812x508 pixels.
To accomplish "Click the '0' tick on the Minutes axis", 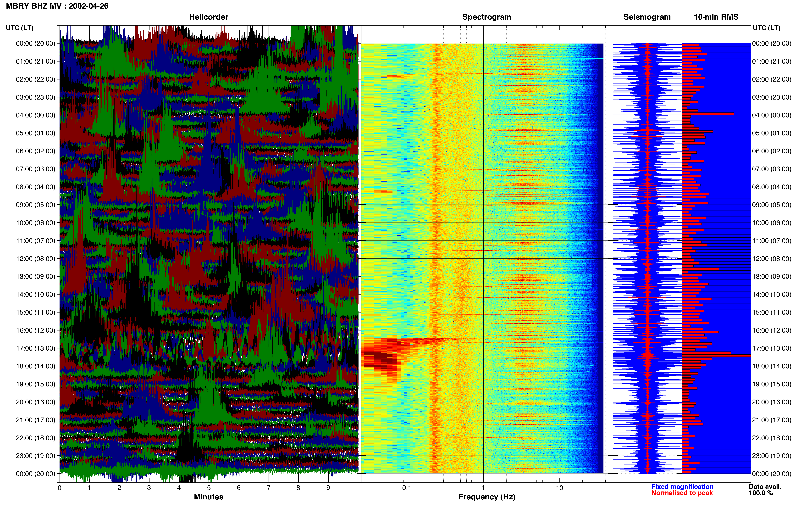I will [59, 488].
